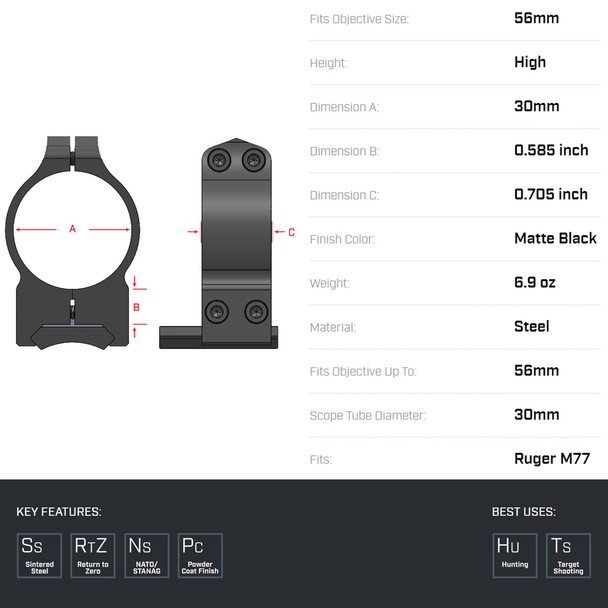Click the '6.9 oz' weight value

pyautogui.click(x=535, y=282)
